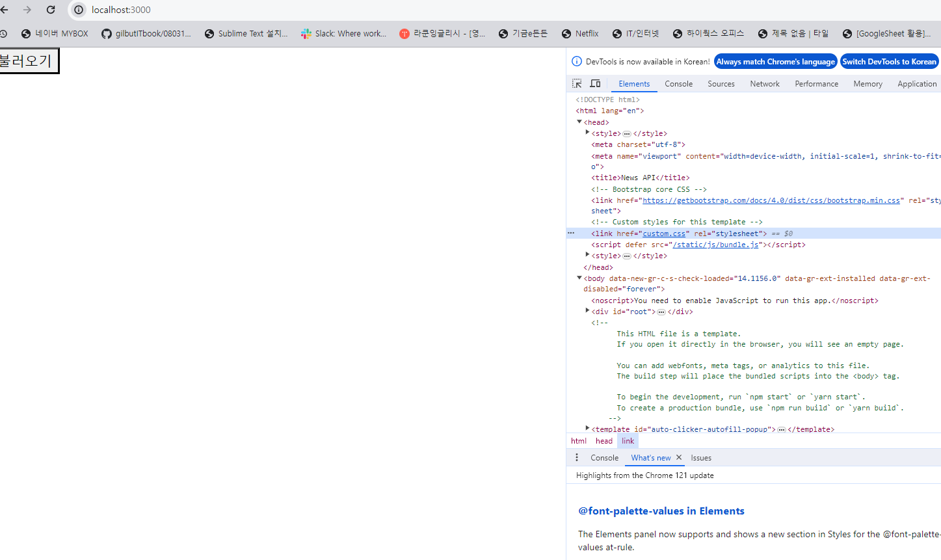This screenshot has width=941, height=560.
Task: Open the 네이버 MYBOX bookmark
Action: pos(55,33)
